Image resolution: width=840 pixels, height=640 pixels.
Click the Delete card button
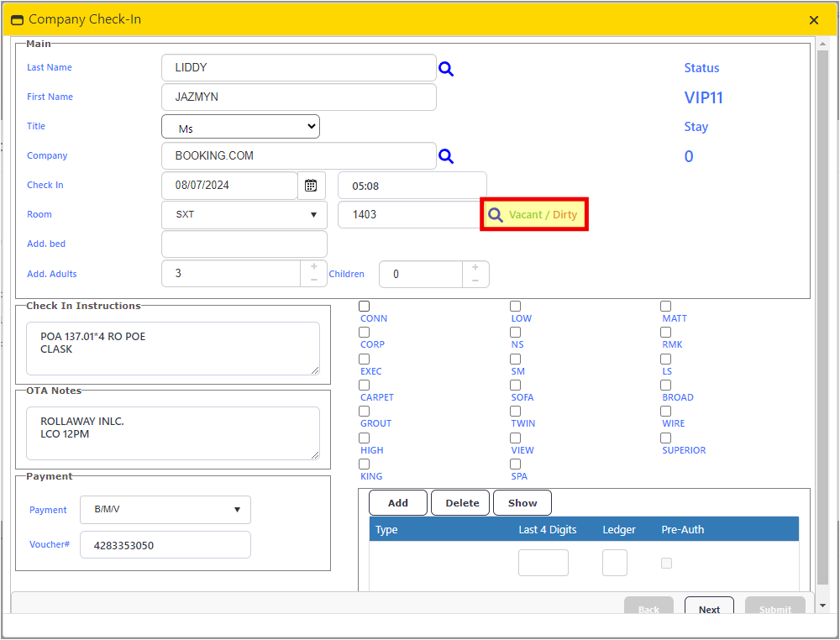tap(460, 503)
